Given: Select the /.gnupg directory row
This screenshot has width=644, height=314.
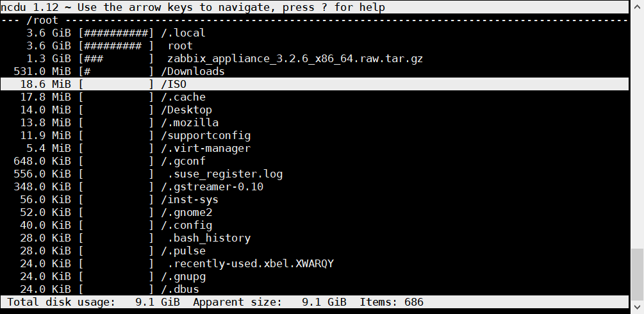Looking at the screenshot, I should [x=314, y=276].
